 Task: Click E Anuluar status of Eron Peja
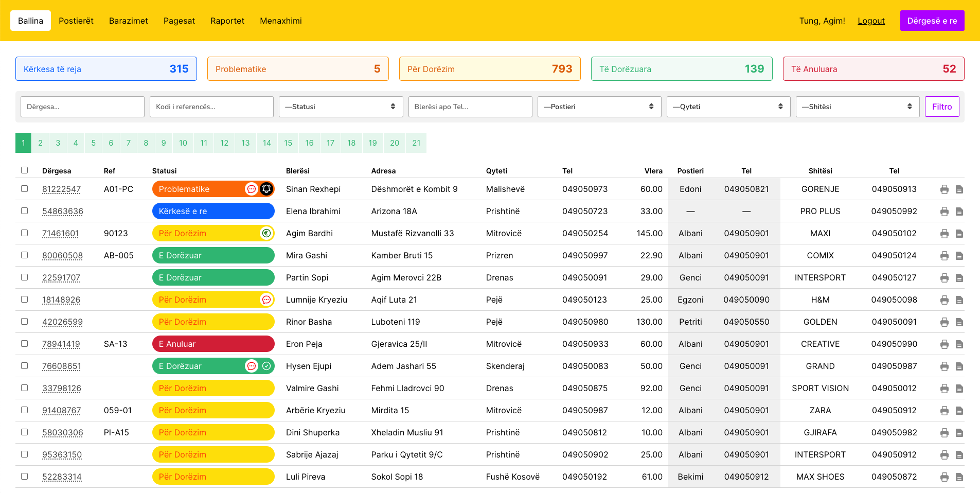pos(213,344)
